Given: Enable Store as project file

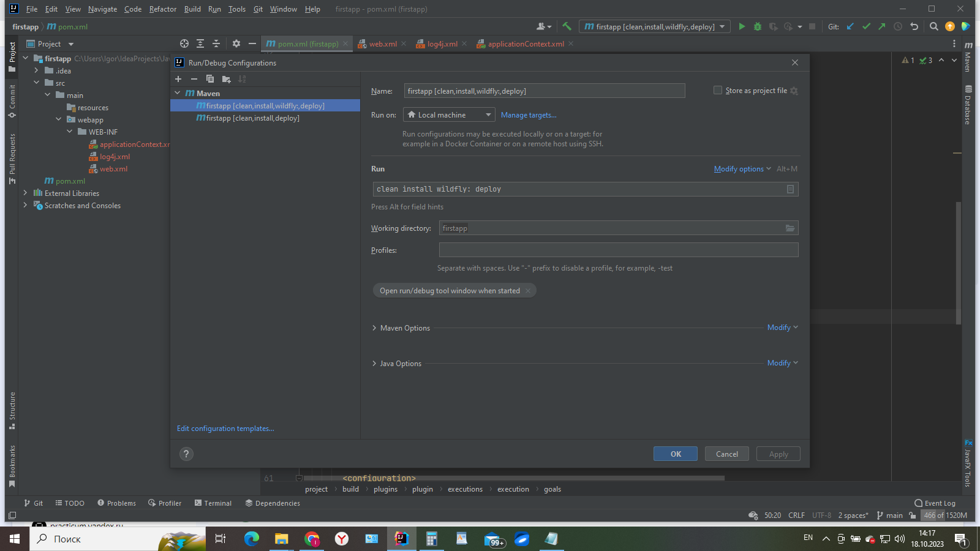Looking at the screenshot, I should tap(718, 90).
